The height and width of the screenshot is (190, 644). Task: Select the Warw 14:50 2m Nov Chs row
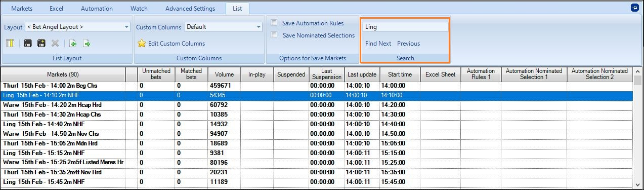click(319, 134)
